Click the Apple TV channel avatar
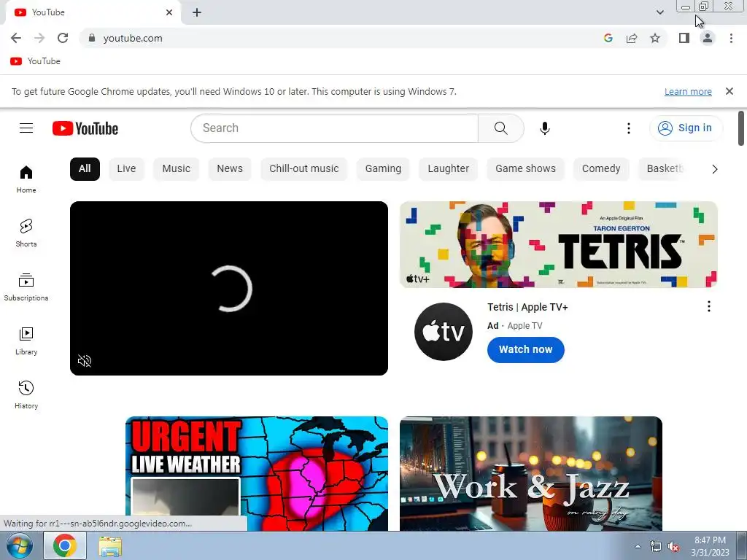The width and height of the screenshot is (747, 560). [x=443, y=332]
